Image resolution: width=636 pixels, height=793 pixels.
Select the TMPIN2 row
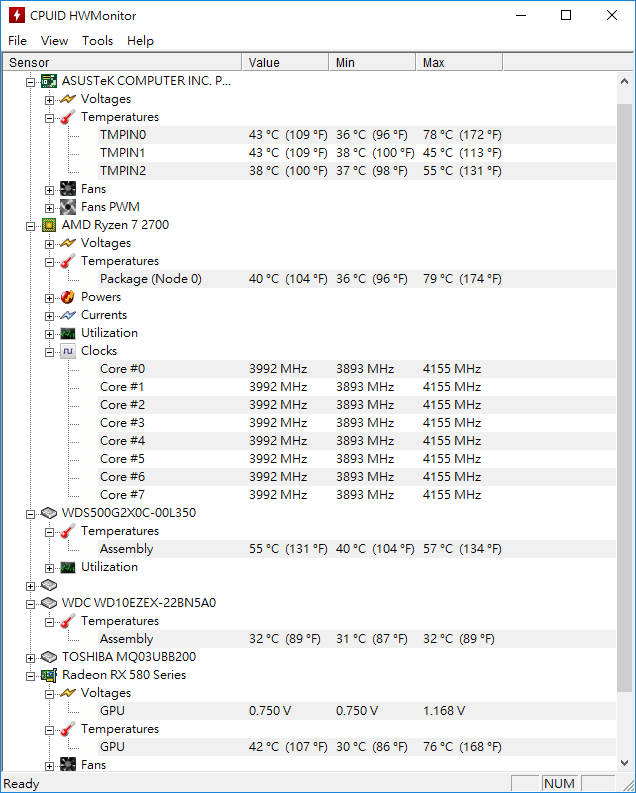coord(357,171)
